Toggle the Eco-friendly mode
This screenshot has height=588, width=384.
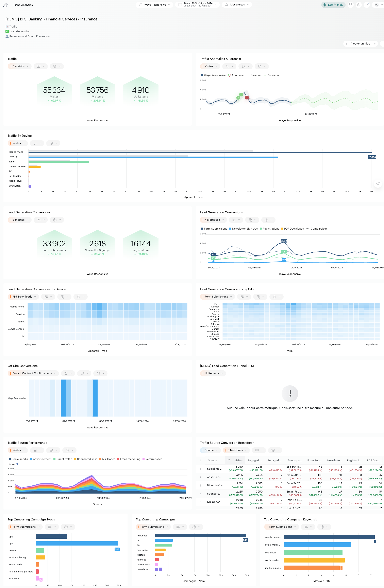[333, 5]
